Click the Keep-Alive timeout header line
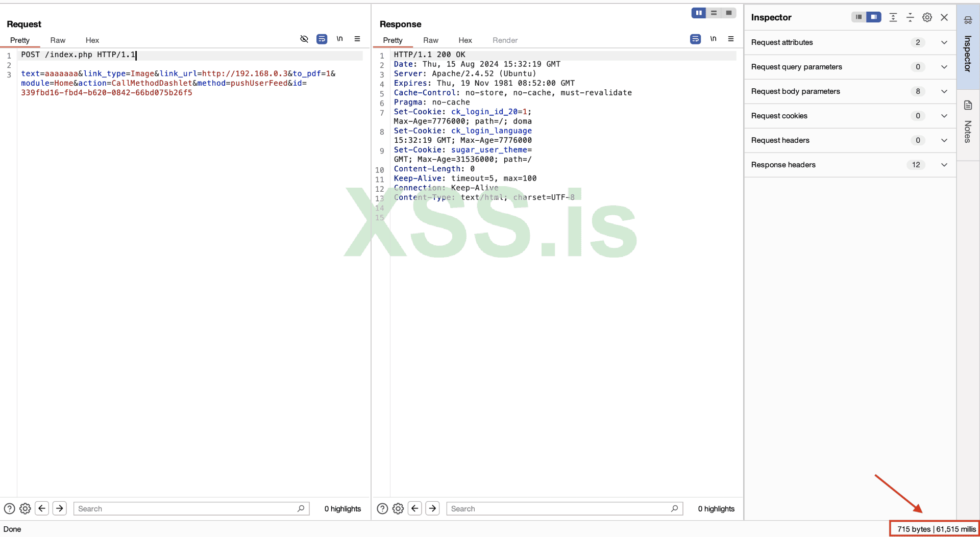Viewport: 980px width, 537px height. [x=465, y=178]
